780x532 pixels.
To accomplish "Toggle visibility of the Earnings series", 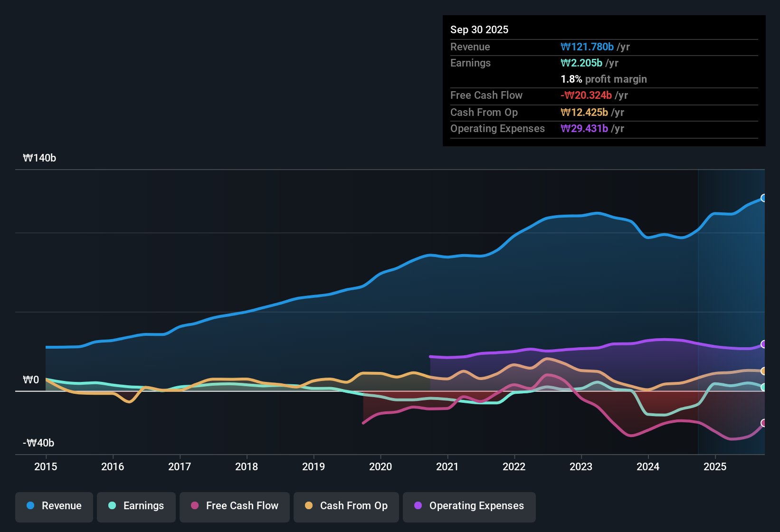I will (136, 506).
